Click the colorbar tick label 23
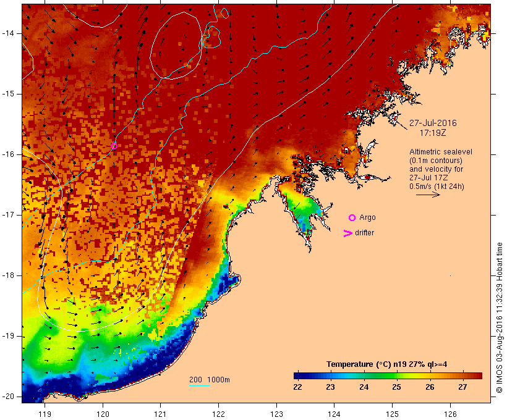This screenshot has height=420, width=507. click(x=330, y=387)
